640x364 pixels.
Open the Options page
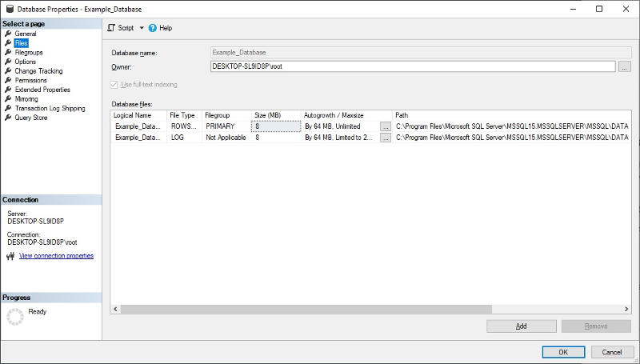(26, 62)
